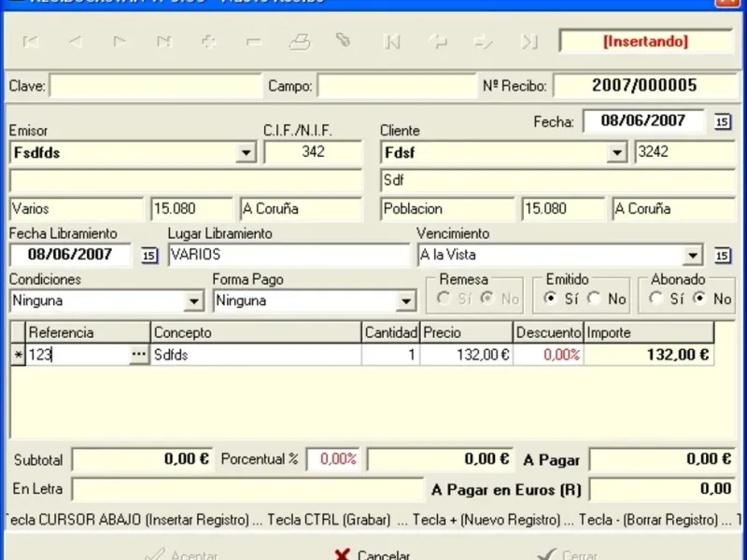Go to first record navigation icon
Image resolution: width=747 pixels, height=560 pixels.
(x=31, y=42)
